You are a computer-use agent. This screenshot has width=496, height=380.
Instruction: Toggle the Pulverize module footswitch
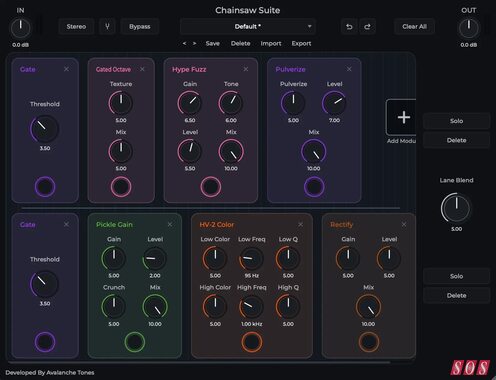(x=314, y=187)
